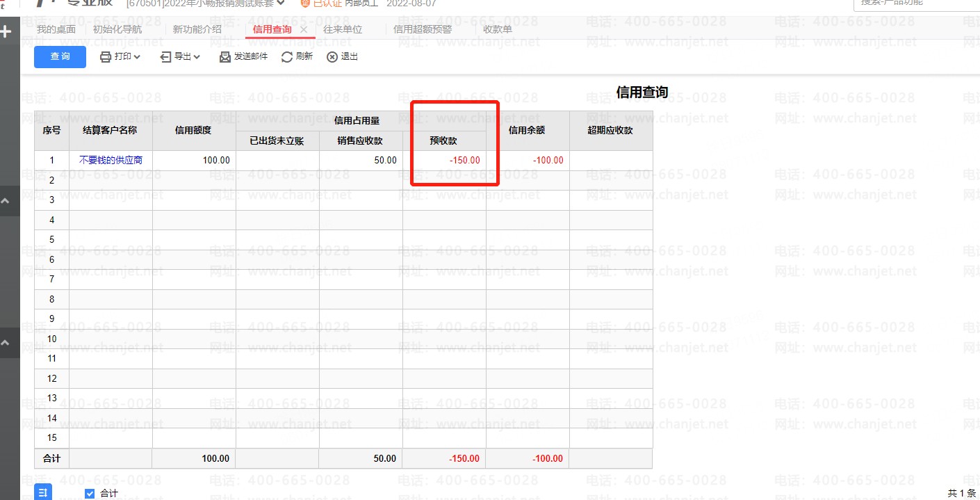Collapse the lower left sidebar chevron
Screen dimensions: 980x500
pos(6,343)
